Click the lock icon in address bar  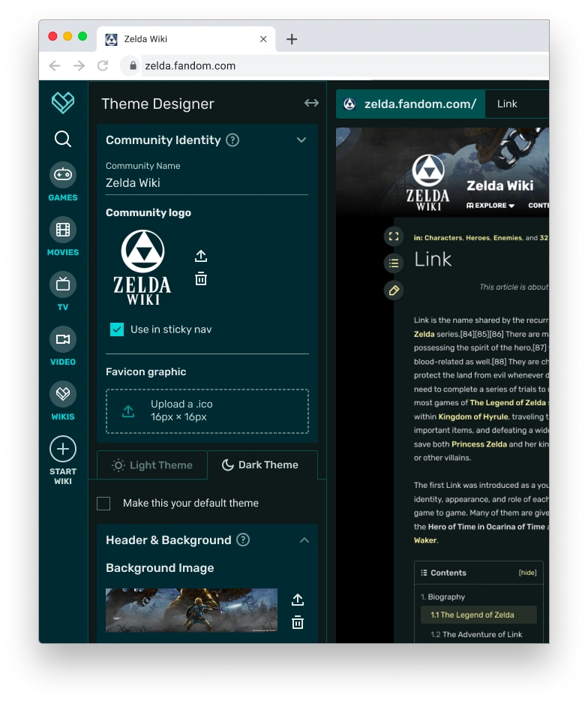click(133, 66)
